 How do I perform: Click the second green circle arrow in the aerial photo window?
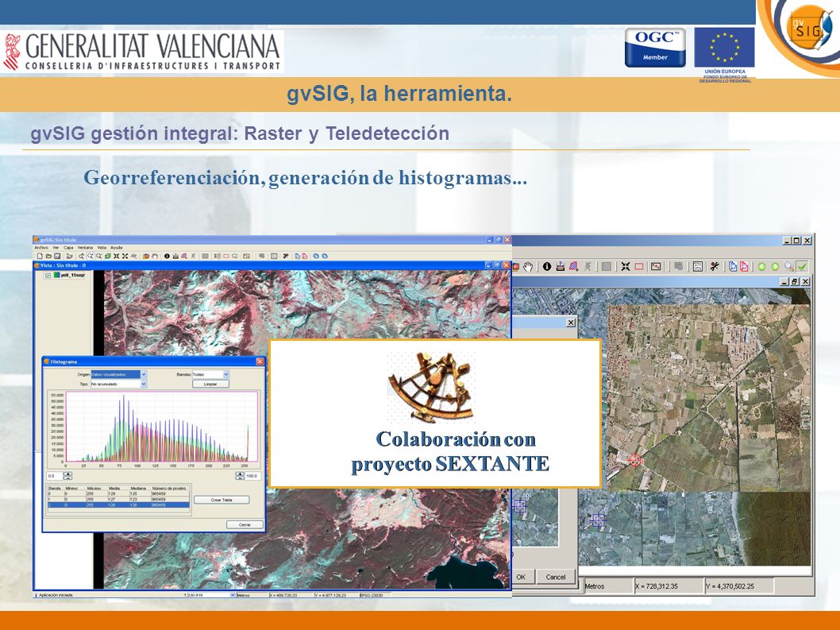coord(775,266)
